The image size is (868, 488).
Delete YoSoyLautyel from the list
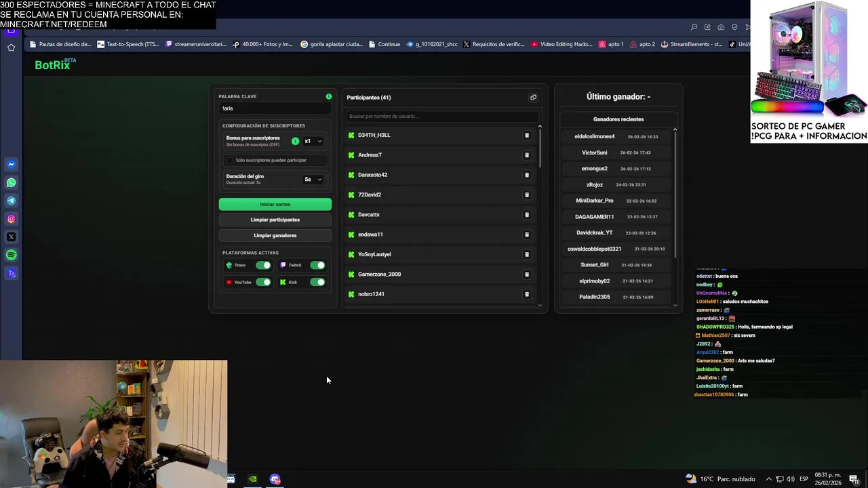tap(526, 254)
